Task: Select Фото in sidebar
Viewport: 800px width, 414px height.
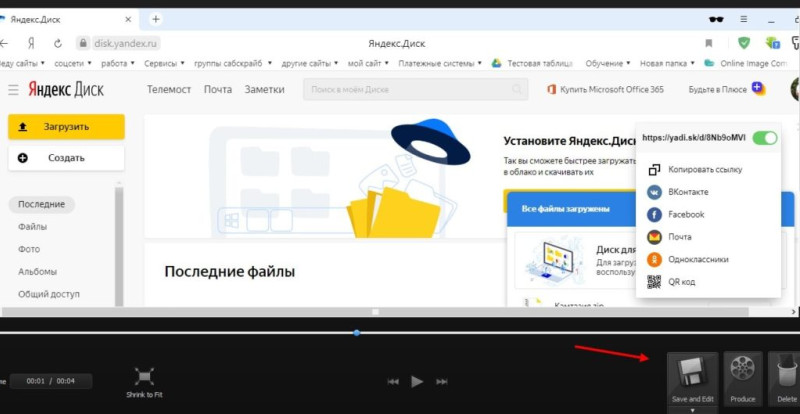Action: tap(29, 249)
